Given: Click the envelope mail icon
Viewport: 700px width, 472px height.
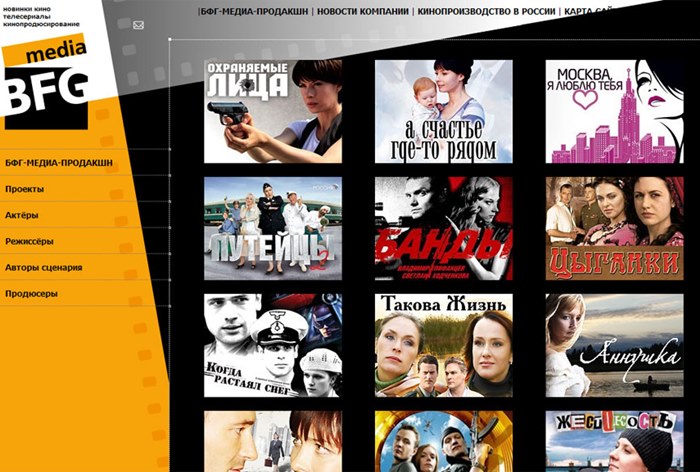Looking at the screenshot, I should (x=138, y=25).
